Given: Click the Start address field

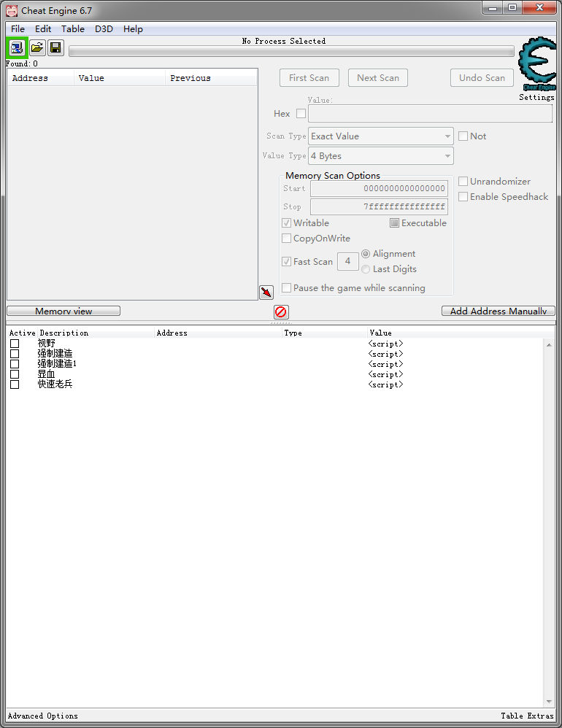Looking at the screenshot, I should click(379, 188).
